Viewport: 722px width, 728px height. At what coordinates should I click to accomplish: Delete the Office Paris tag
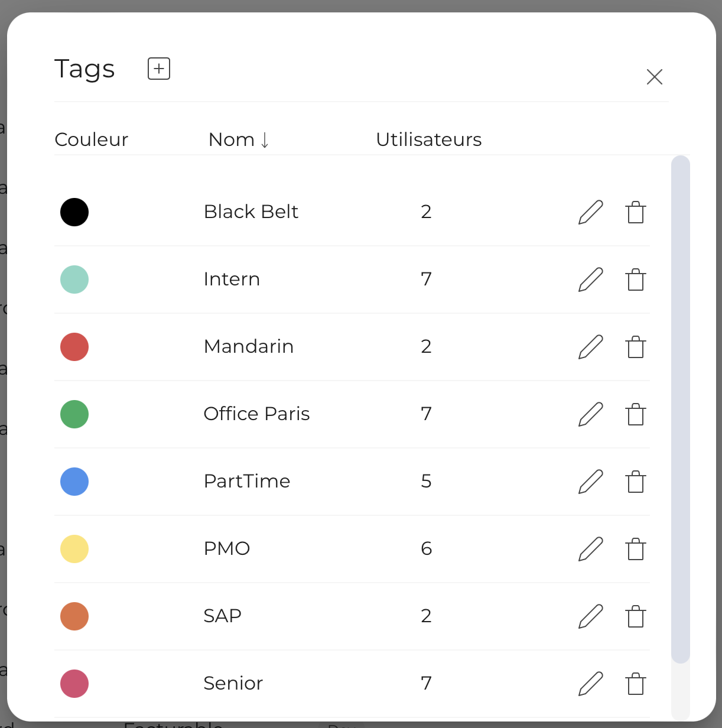click(636, 414)
